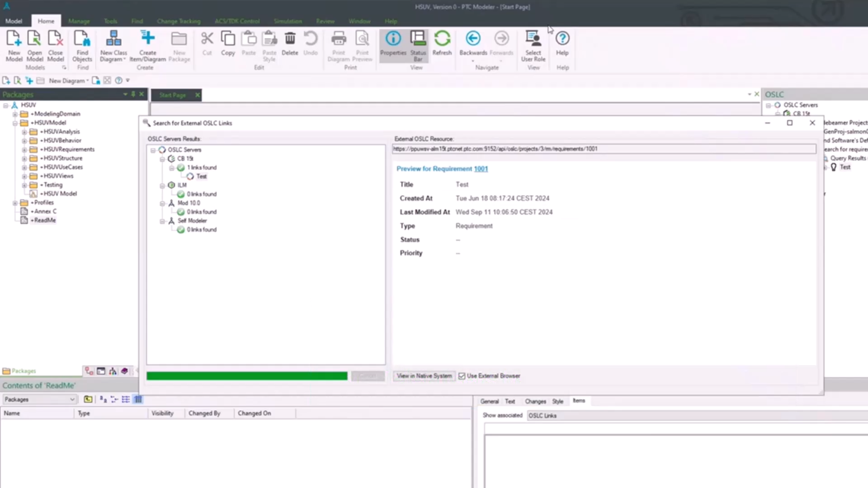This screenshot has width=868, height=488.
Task: Select Test item under 1 links found
Action: 201,177
